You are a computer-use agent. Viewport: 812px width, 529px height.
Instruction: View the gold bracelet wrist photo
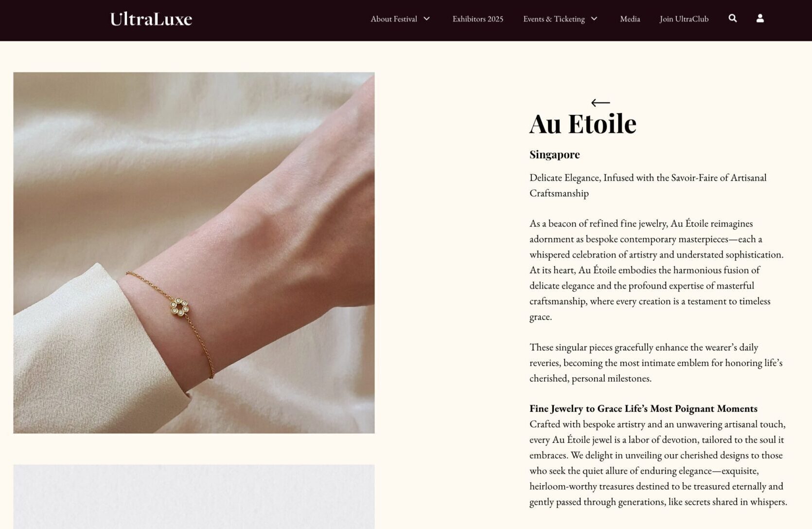(194, 253)
